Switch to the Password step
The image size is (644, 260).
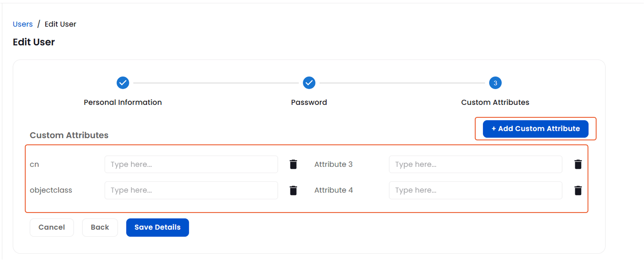click(x=309, y=102)
